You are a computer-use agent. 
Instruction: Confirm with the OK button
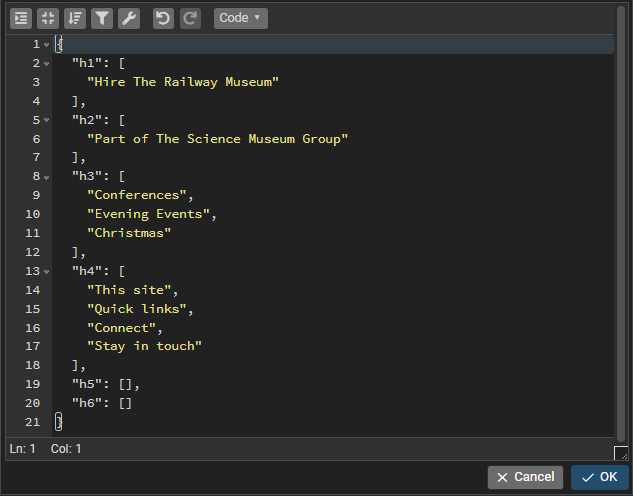click(599, 477)
